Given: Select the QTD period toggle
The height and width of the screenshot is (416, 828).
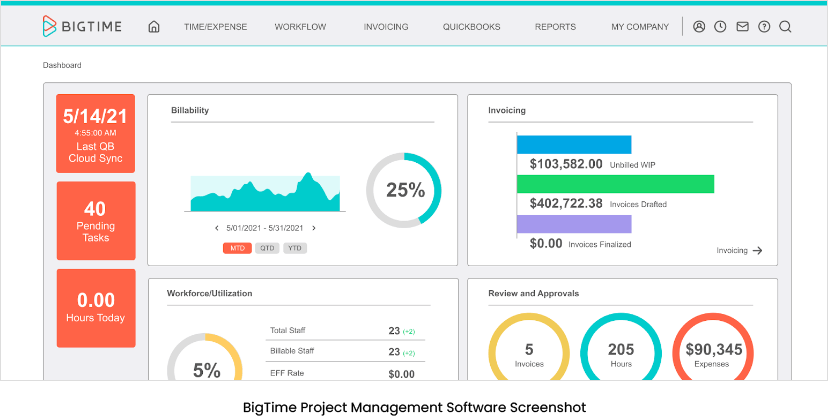Looking at the screenshot, I should coord(268,248).
